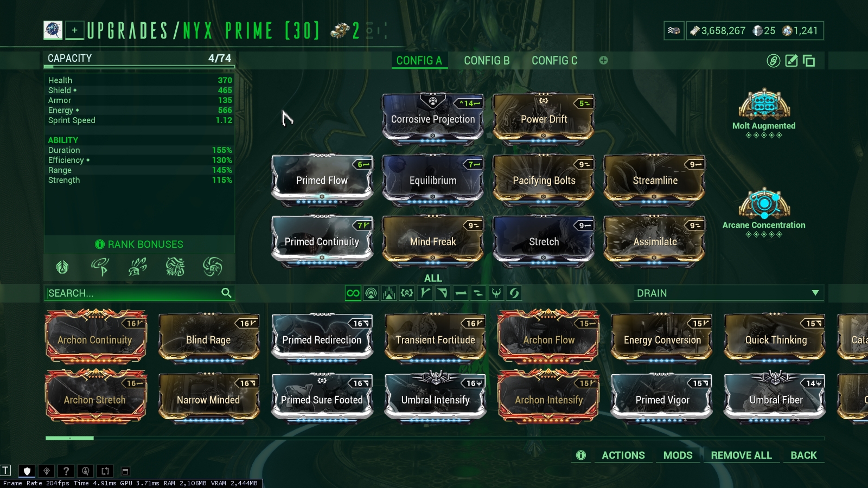
Task: Click the REMOVE ALL button
Action: tap(741, 455)
